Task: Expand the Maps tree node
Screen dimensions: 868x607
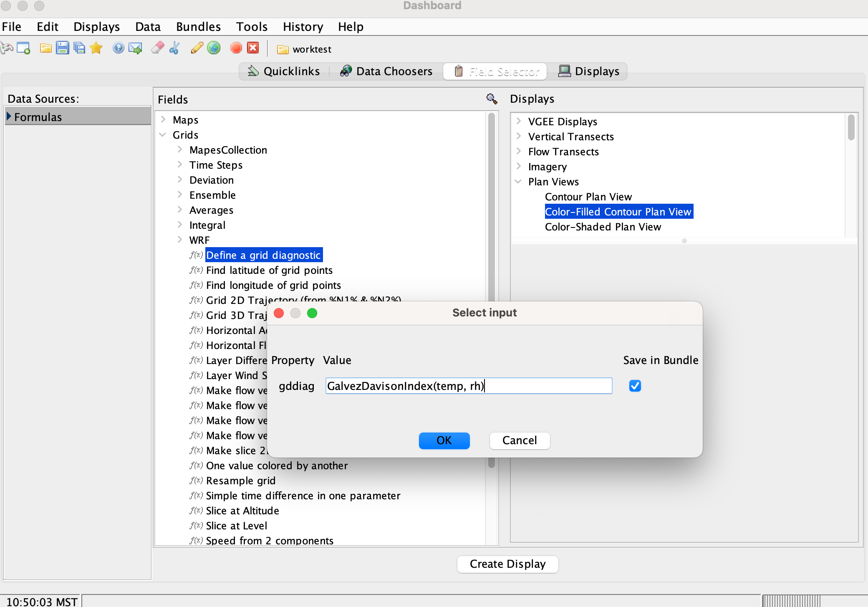Action: pyautogui.click(x=163, y=120)
